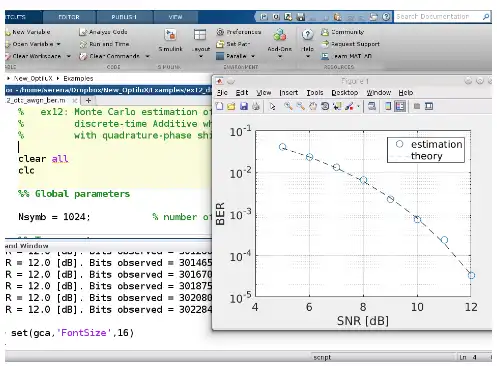Click Analyze Code button
Image resolution: width=497 pixels, height=366 pixels.
coord(103,32)
